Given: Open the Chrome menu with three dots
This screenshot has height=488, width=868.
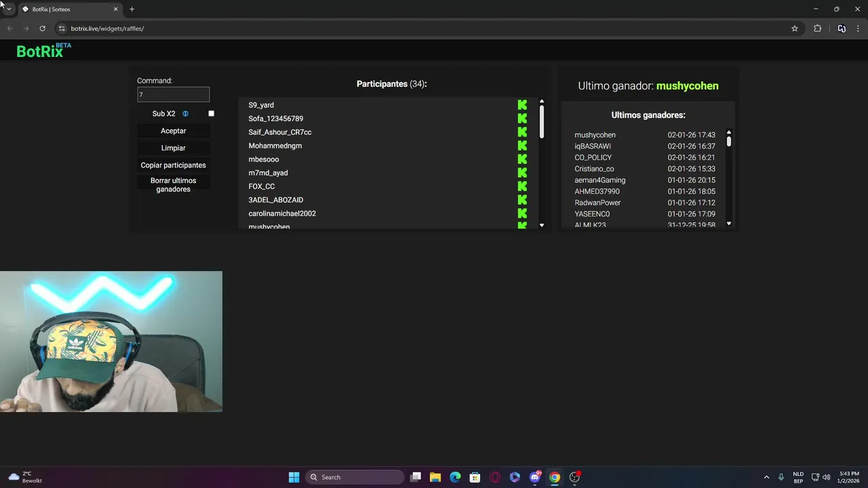Looking at the screenshot, I should pyautogui.click(x=858, y=28).
